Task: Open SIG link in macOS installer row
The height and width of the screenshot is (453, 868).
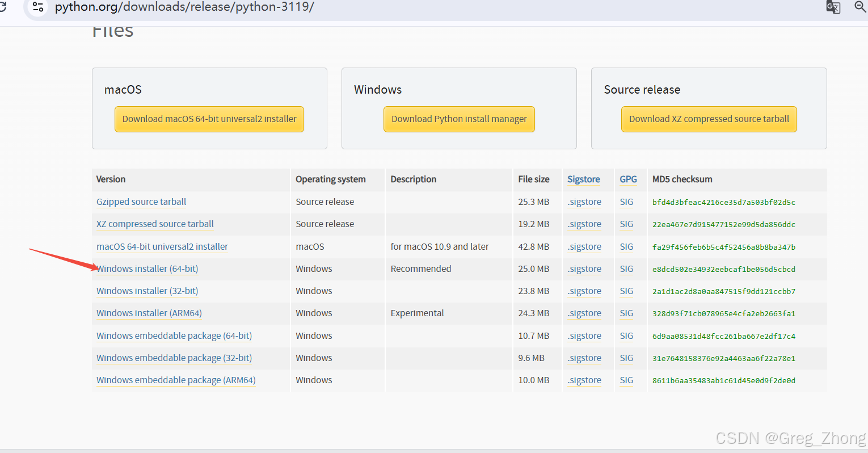Action: click(x=626, y=247)
